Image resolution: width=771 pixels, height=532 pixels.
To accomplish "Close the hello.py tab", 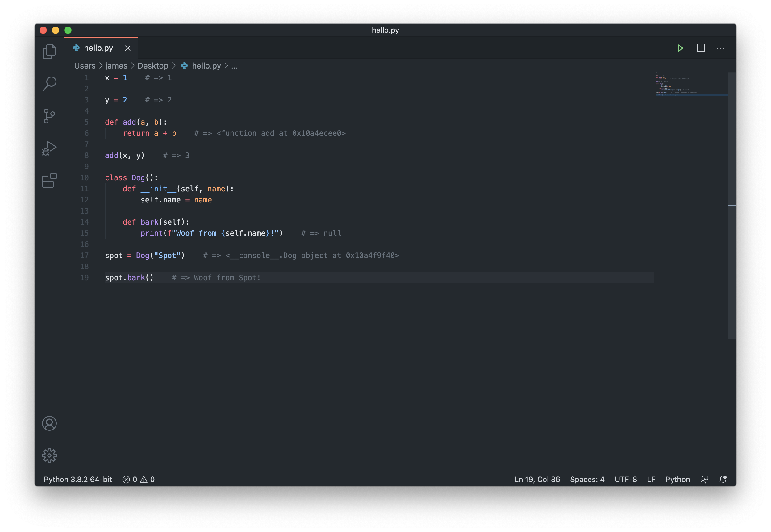I will (128, 48).
